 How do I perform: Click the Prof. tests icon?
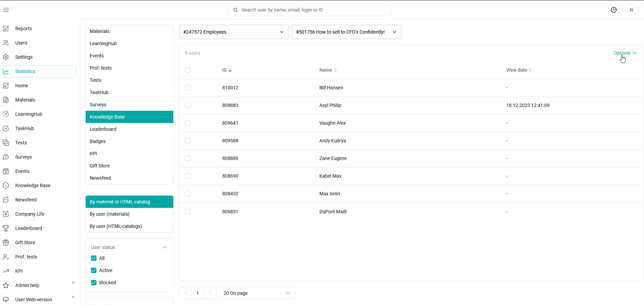click(x=6, y=257)
